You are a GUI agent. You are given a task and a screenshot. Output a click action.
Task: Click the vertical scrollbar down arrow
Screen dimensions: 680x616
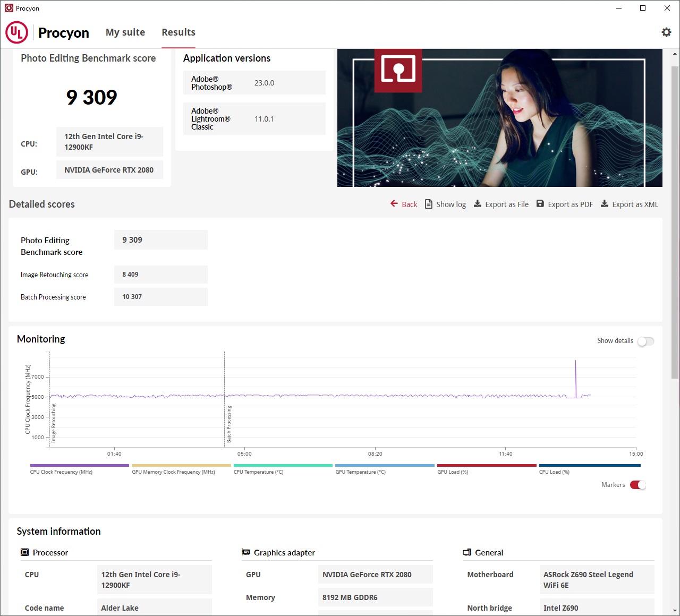[675, 611]
